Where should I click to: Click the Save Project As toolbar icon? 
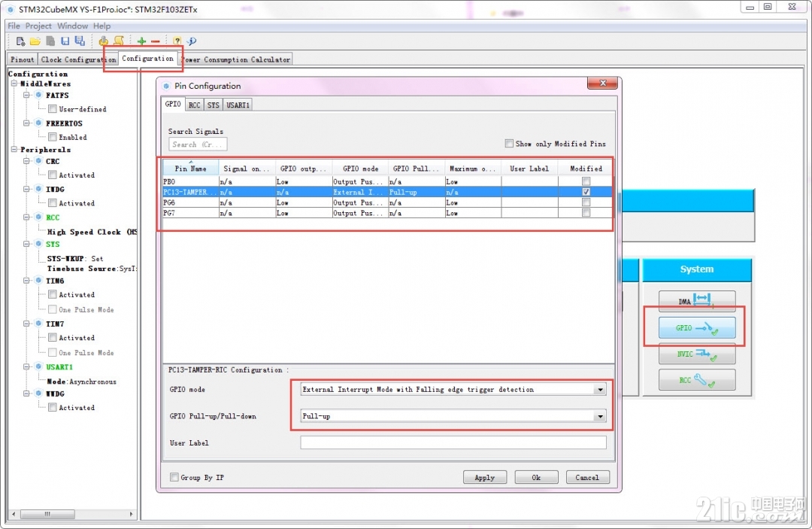click(x=80, y=41)
